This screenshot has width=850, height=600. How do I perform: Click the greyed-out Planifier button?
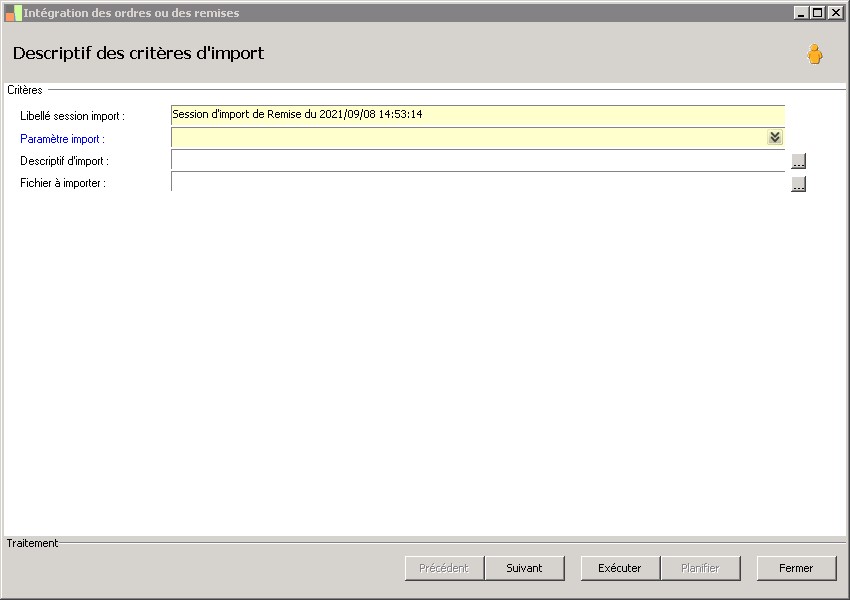click(x=700, y=568)
